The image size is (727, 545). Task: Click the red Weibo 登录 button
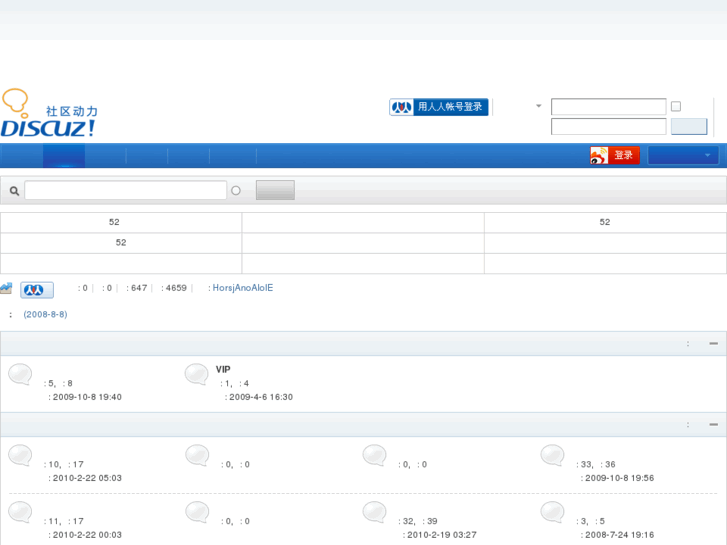pos(615,155)
